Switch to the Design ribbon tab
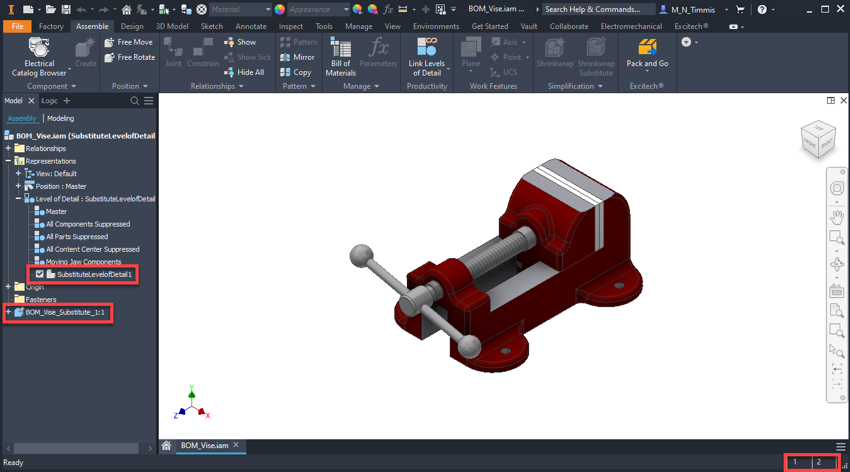Image resolution: width=850 pixels, height=472 pixels. 132,26
